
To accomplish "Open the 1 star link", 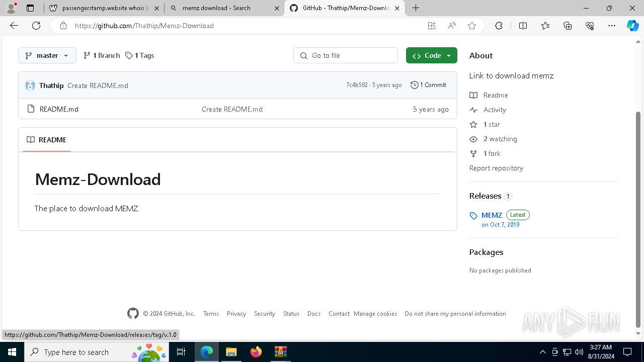I will pos(485,124).
